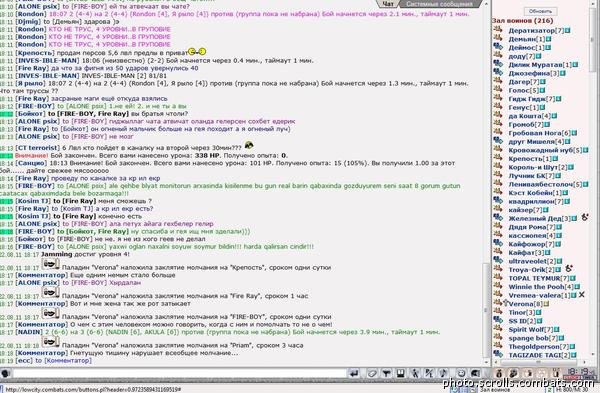Click sender name [NADIN] in chat
Screen dimensions: 600x393
pyautogui.click(x=29, y=332)
